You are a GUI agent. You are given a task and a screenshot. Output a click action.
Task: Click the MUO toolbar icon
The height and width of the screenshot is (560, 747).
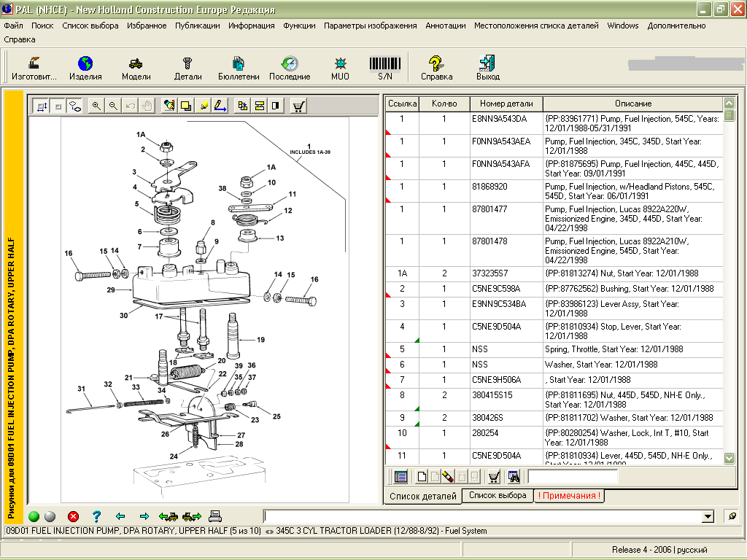(x=340, y=68)
